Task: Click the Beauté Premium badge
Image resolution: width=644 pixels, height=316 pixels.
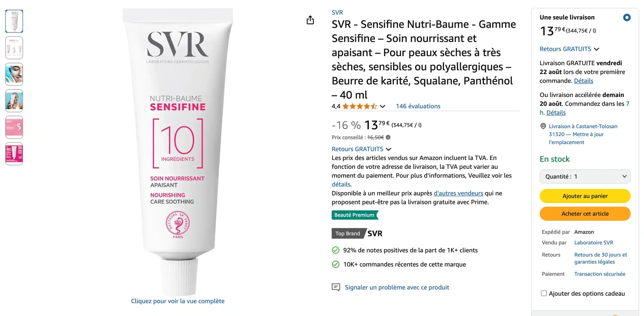Action: click(x=355, y=215)
